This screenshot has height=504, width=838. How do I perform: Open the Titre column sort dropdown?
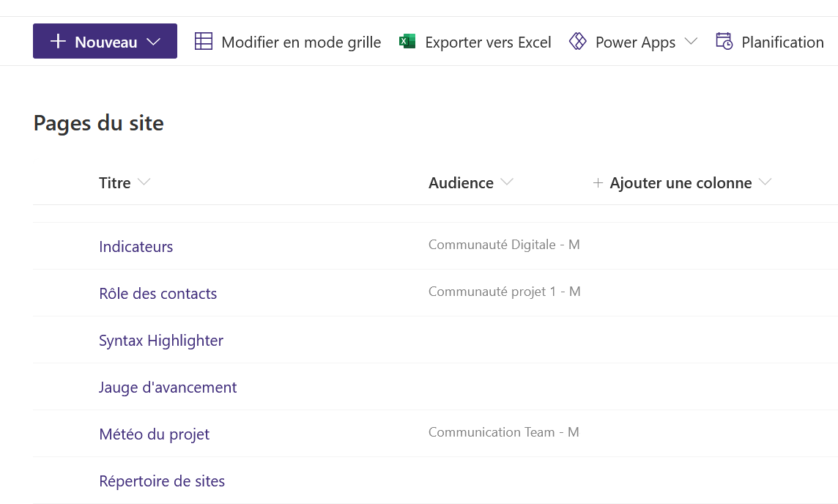(x=144, y=182)
